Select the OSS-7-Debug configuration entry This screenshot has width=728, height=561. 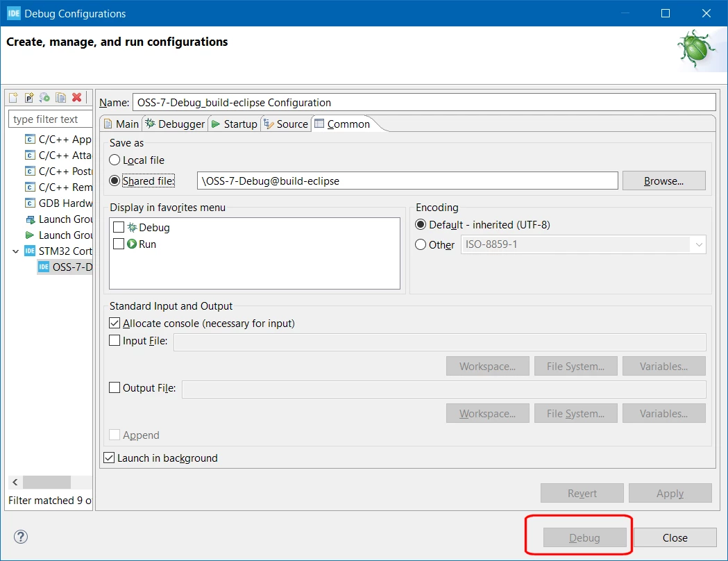(65, 267)
